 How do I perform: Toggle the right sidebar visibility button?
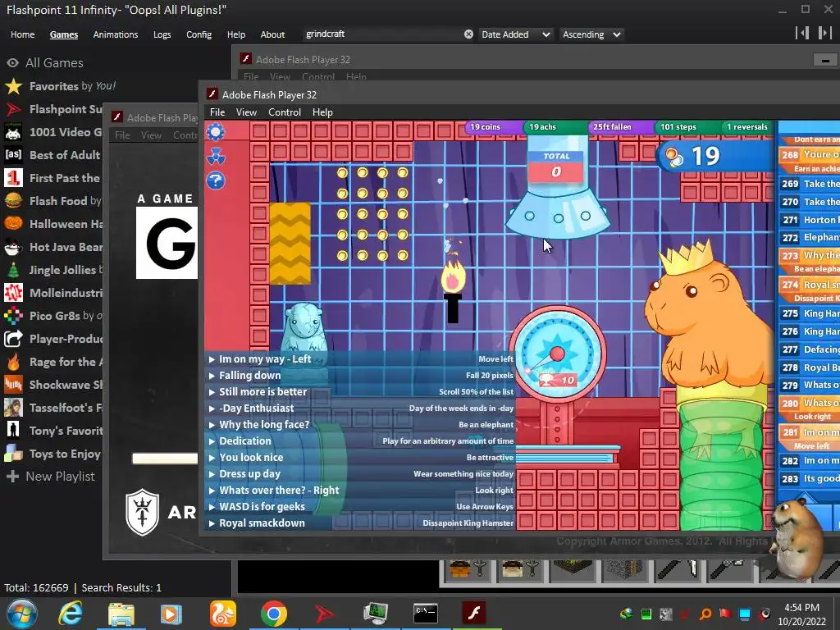tap(825, 33)
